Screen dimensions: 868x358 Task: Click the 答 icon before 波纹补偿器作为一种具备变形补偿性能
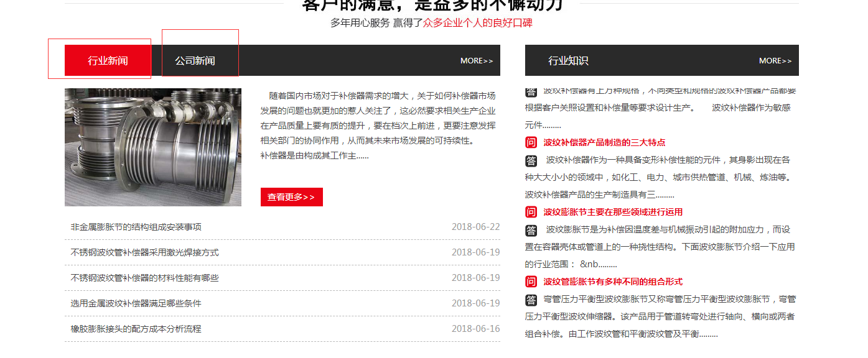click(531, 161)
